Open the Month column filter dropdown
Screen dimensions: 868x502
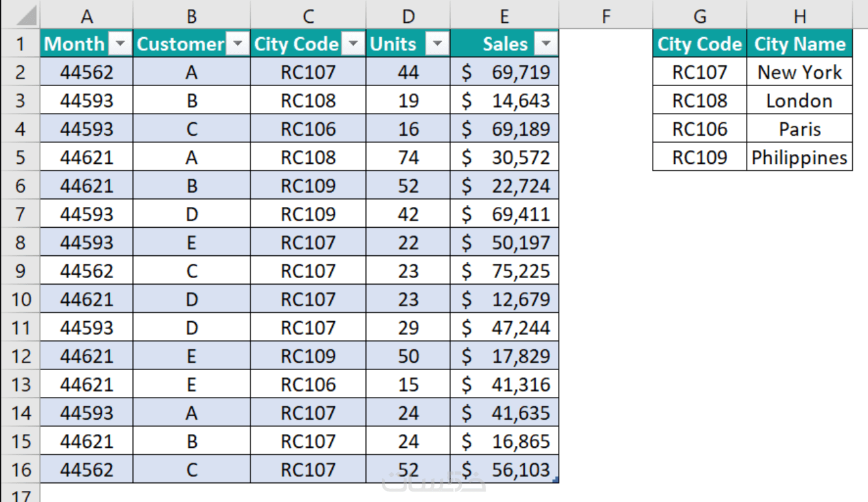(x=120, y=44)
